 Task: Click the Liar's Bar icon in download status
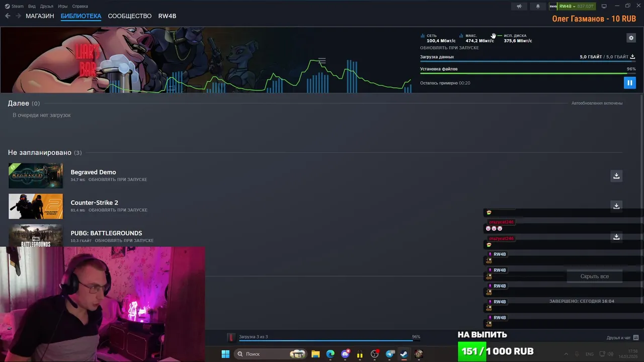[x=231, y=337]
